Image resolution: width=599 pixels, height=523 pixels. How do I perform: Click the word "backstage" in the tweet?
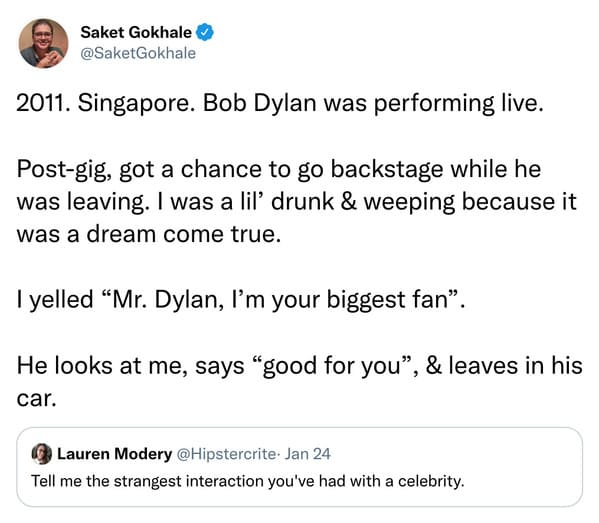pyautogui.click(x=387, y=170)
